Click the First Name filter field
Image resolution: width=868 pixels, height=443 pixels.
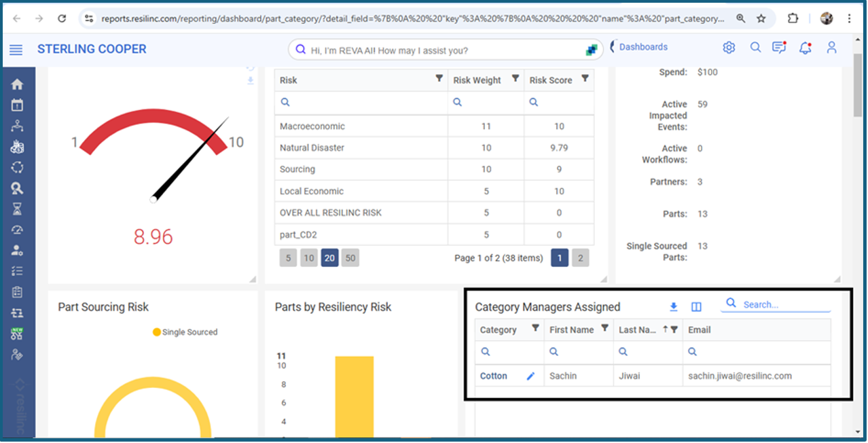click(579, 353)
